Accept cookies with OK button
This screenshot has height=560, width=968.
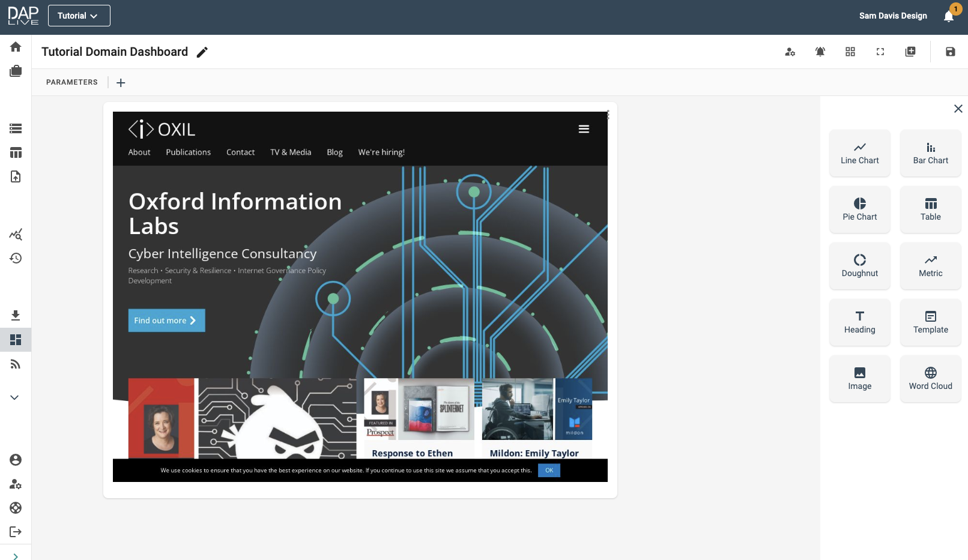(x=549, y=471)
